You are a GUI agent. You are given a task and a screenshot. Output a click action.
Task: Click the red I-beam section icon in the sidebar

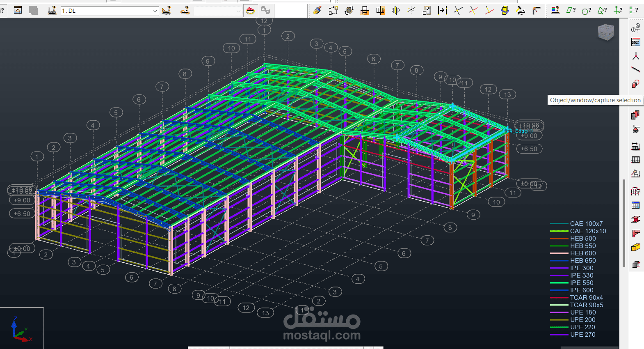tap(636, 219)
